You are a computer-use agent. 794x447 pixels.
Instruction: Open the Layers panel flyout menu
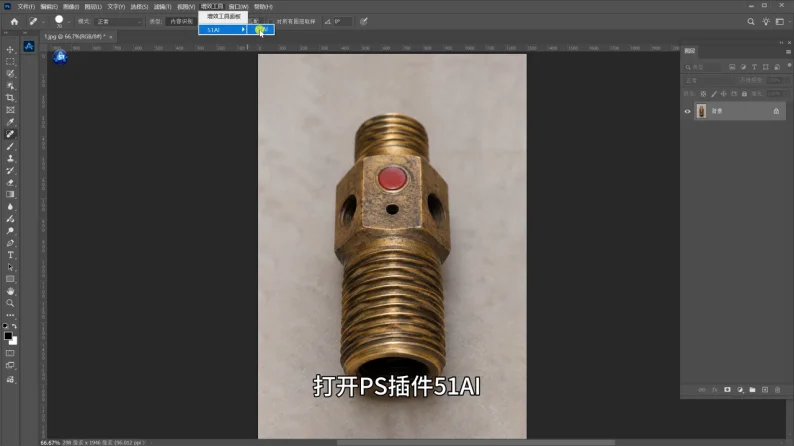point(788,52)
